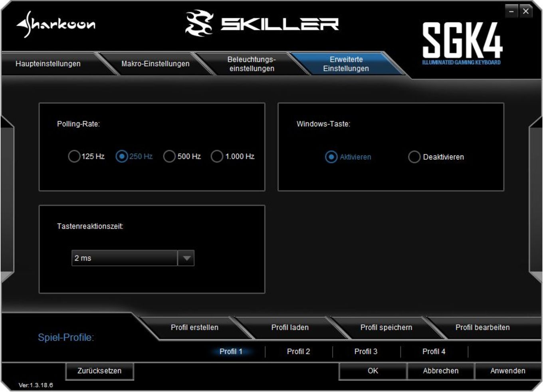The image size is (543, 392).
Task: Click the Windows-Taste label
Action: (323, 124)
